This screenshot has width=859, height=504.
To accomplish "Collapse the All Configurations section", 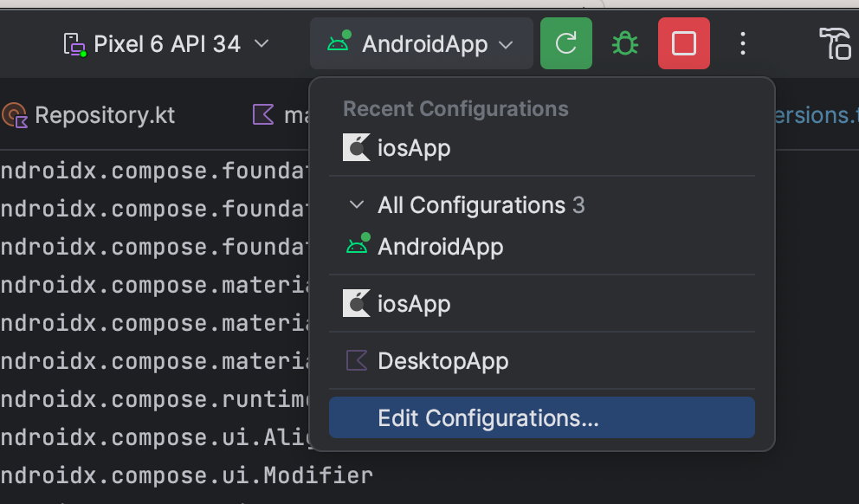I will click(356, 205).
